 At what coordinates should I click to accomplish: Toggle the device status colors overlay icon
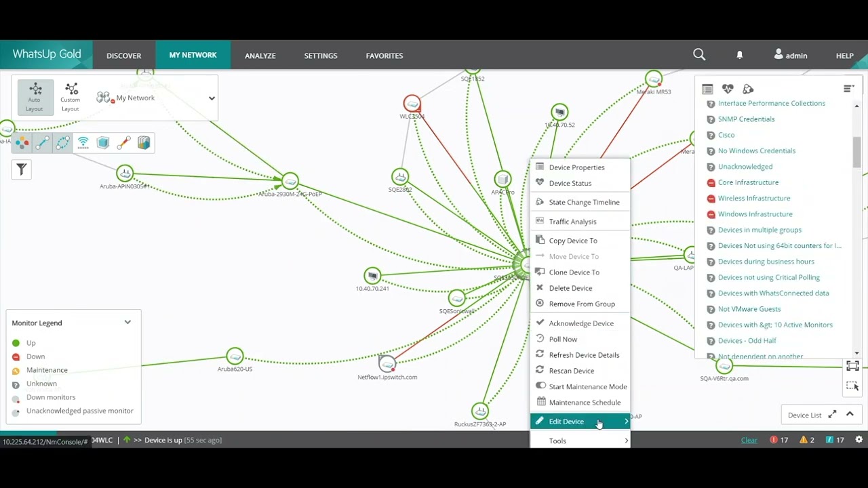point(22,142)
